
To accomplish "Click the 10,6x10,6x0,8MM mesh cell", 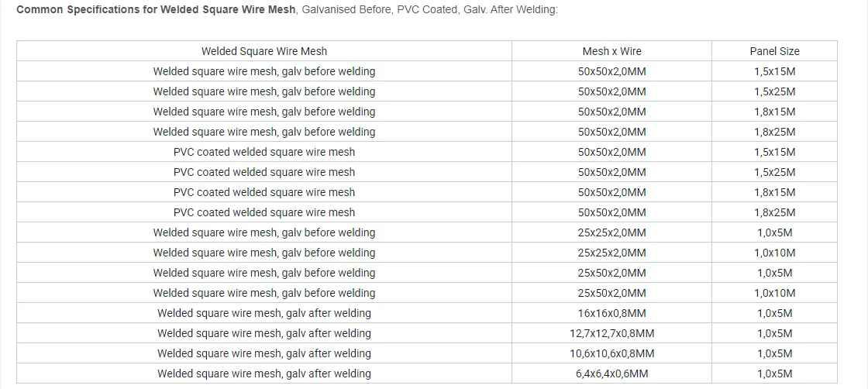I will (611, 353).
